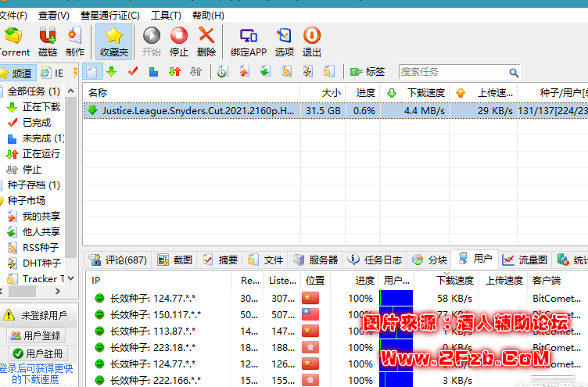588x387 pixels.
Task: Stop the task with 停止
Action: click(179, 41)
